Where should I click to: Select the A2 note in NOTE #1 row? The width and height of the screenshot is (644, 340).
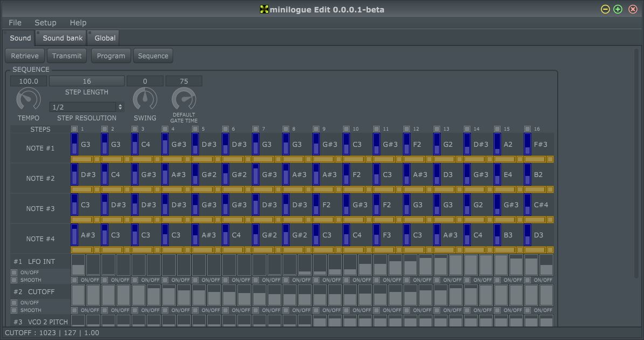pos(508,144)
